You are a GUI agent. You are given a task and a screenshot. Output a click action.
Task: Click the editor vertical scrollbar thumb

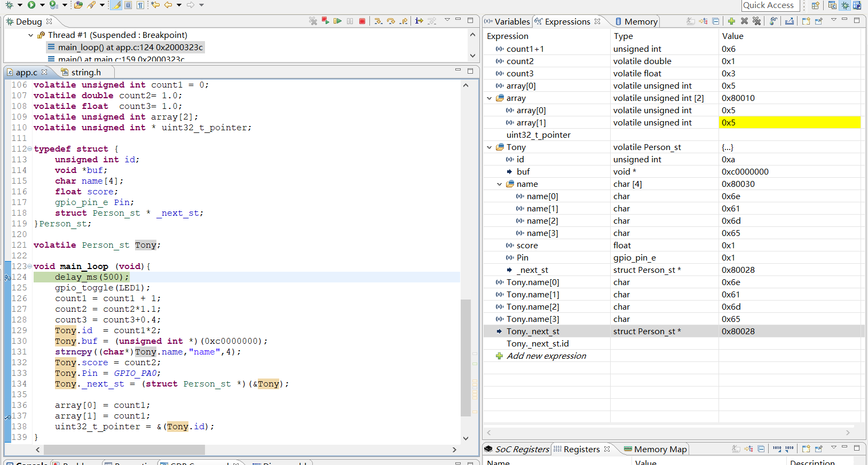point(465,358)
